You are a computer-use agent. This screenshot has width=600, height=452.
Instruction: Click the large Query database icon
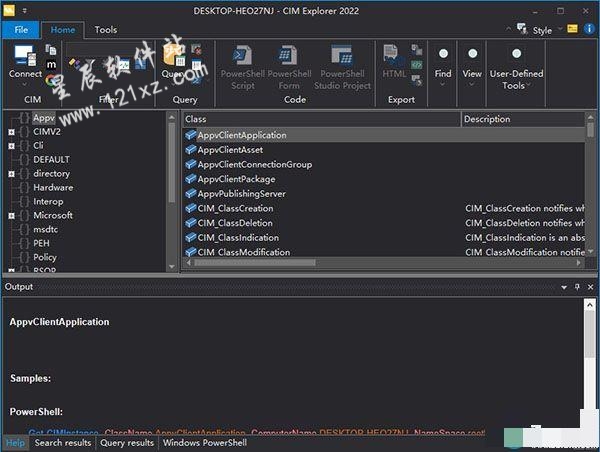(174, 55)
